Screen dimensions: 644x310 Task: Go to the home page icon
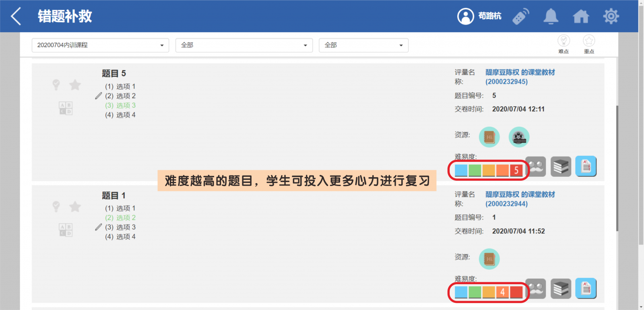pos(581,17)
